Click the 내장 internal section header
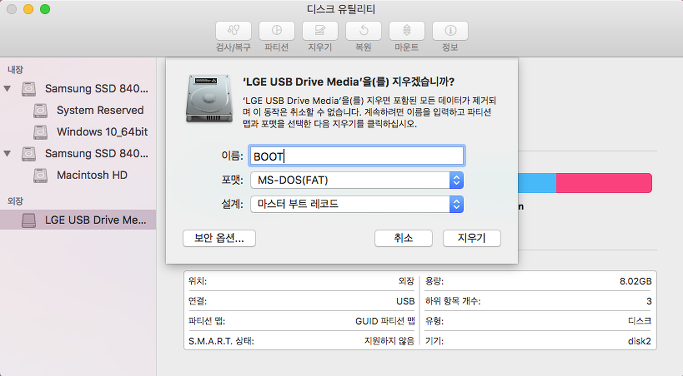 [15, 70]
